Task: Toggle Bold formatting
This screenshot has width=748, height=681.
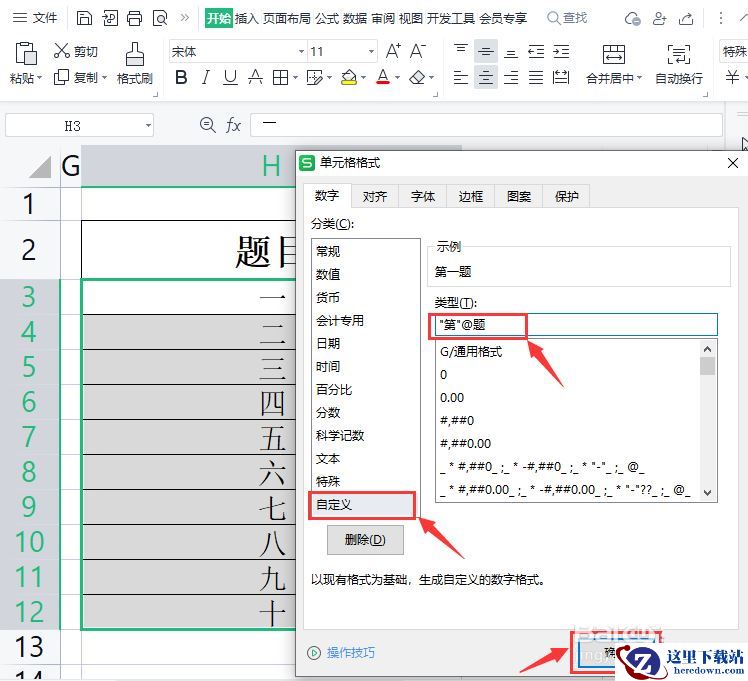Action: pyautogui.click(x=181, y=77)
